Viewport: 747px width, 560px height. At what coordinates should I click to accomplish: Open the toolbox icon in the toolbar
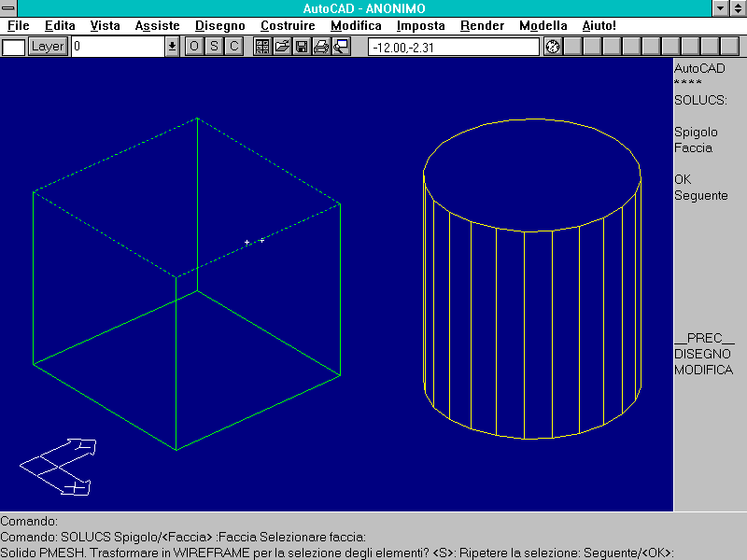(262, 47)
